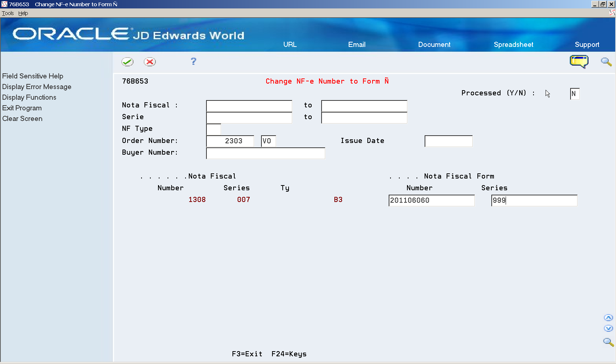This screenshot has height=364, width=616.
Task: Click the red X cancel icon
Action: [150, 62]
